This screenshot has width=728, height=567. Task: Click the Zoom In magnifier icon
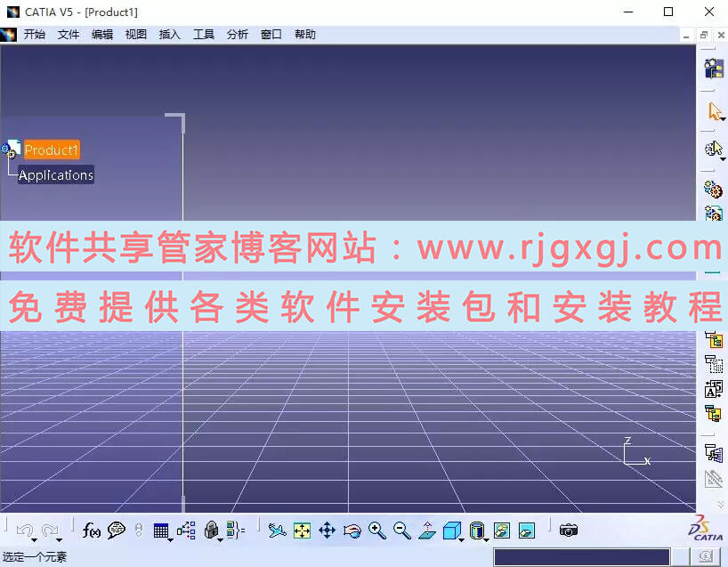point(377,531)
